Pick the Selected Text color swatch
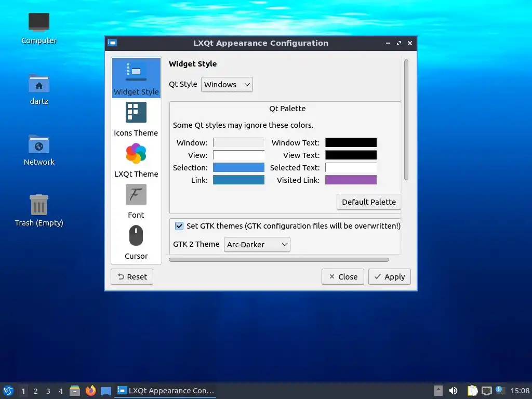This screenshot has width=532, height=399. [351, 168]
